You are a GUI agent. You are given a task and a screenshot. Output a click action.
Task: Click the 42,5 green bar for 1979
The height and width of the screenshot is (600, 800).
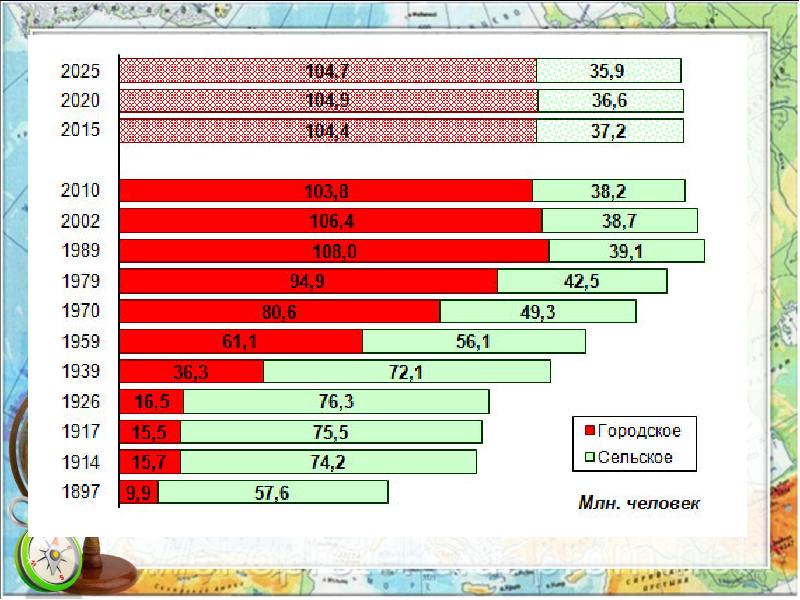tap(582, 281)
